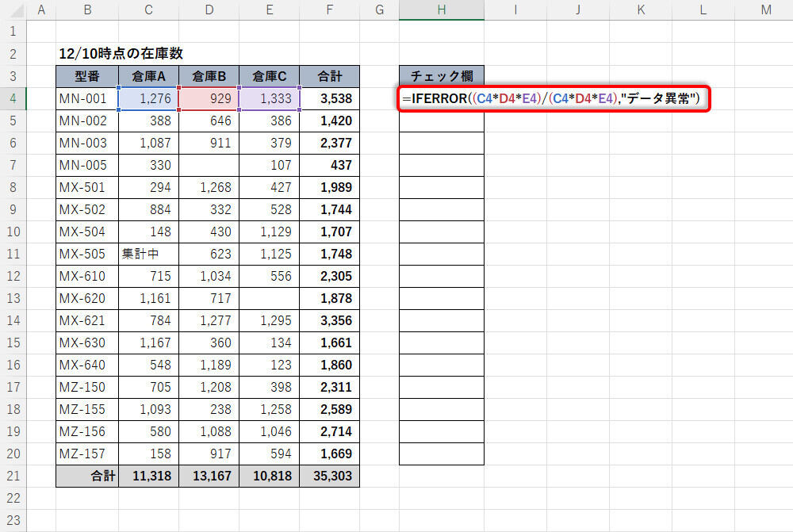
Task: Select cell MN-001
Action: 87,98
